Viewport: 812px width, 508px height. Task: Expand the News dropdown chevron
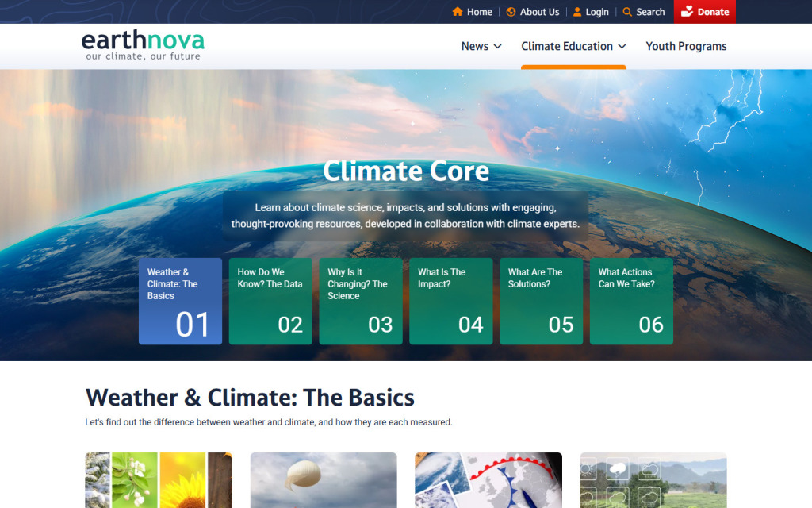point(498,47)
